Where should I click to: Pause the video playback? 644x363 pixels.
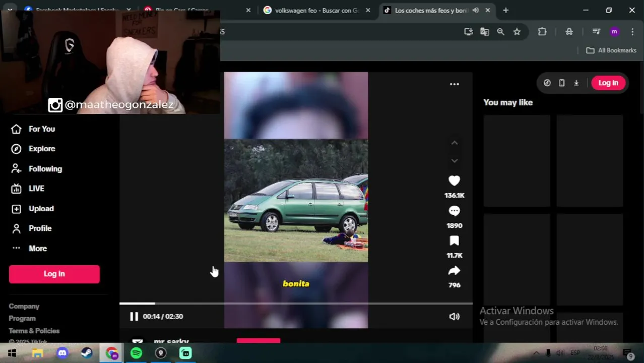click(x=134, y=316)
